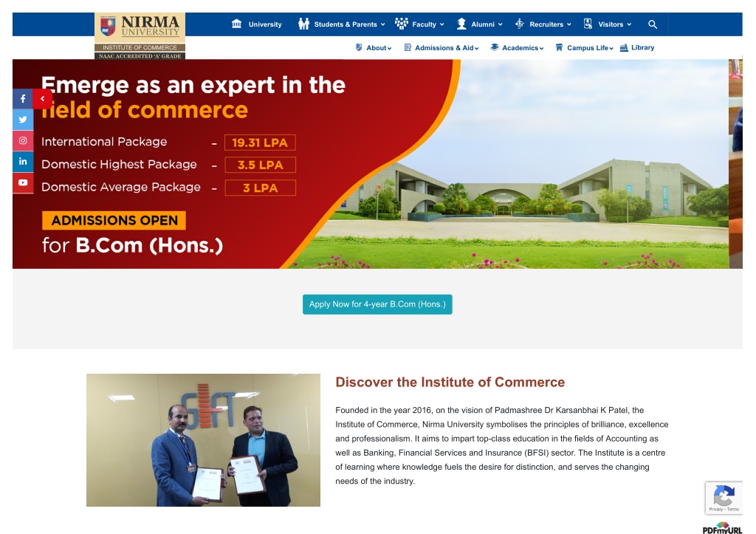Click the 3 LPA package value
The height and width of the screenshot is (534, 756).
[x=260, y=188]
